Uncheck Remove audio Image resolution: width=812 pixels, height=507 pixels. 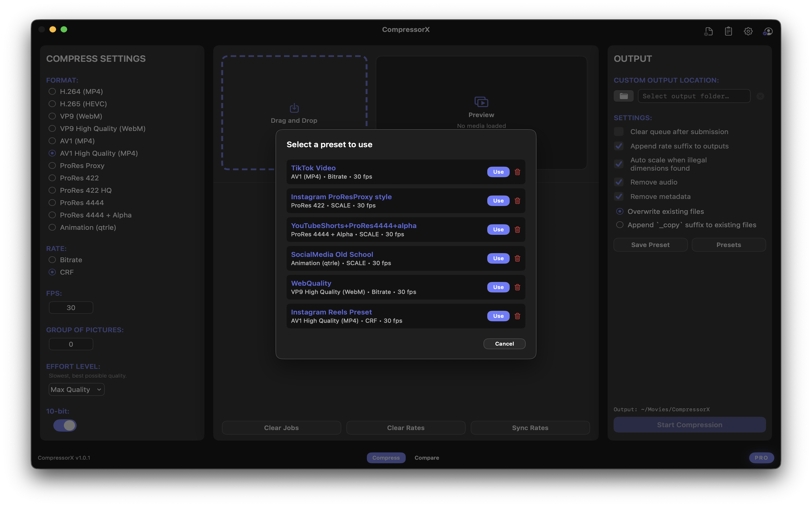[619, 182]
